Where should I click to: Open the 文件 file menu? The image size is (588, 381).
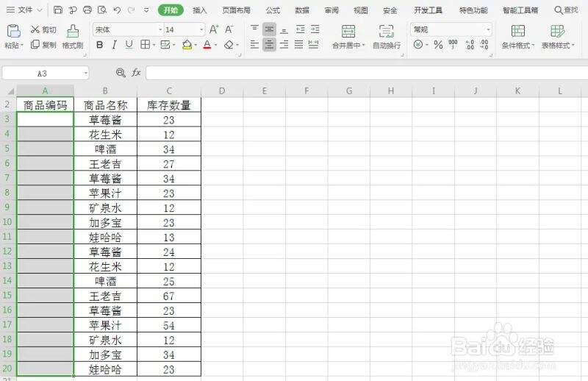coord(25,10)
